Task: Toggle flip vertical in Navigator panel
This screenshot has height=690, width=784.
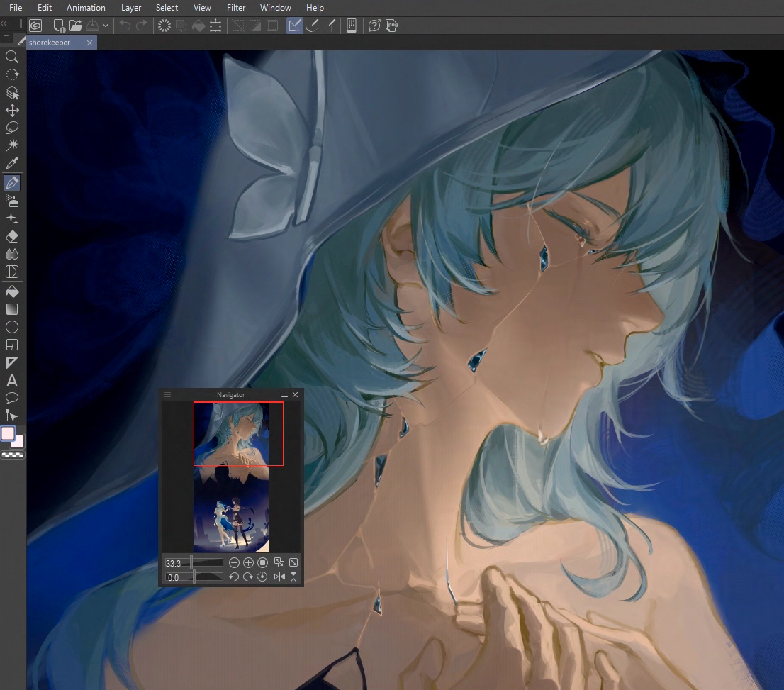Action: click(x=293, y=577)
